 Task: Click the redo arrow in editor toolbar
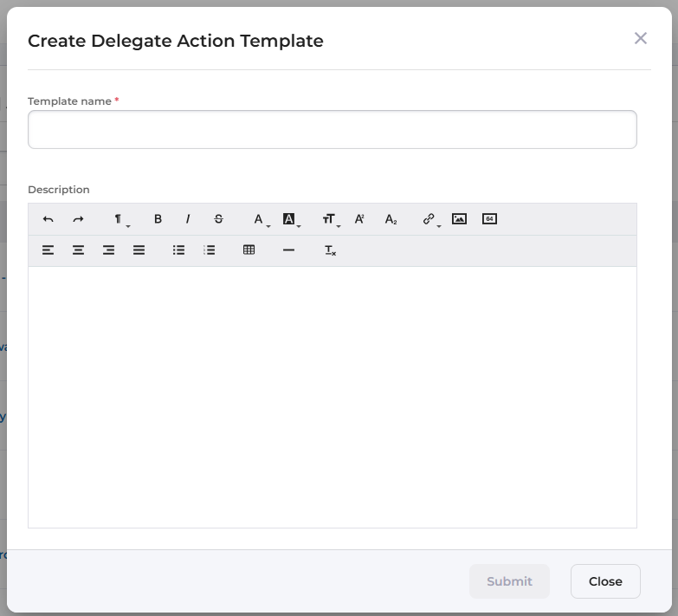[78, 219]
